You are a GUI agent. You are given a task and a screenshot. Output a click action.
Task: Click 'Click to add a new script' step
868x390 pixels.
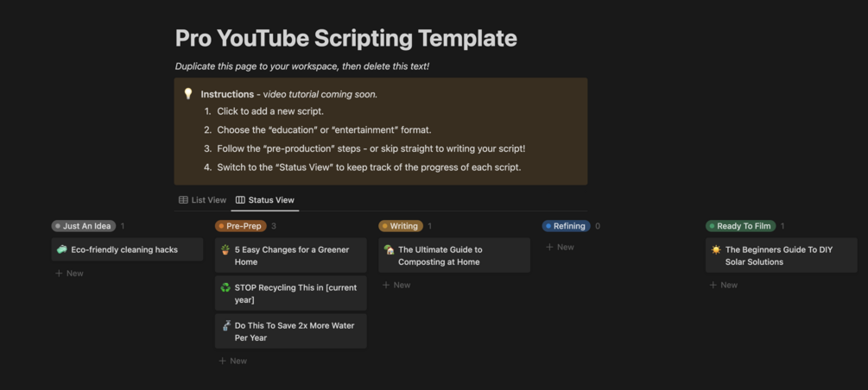[x=270, y=111]
